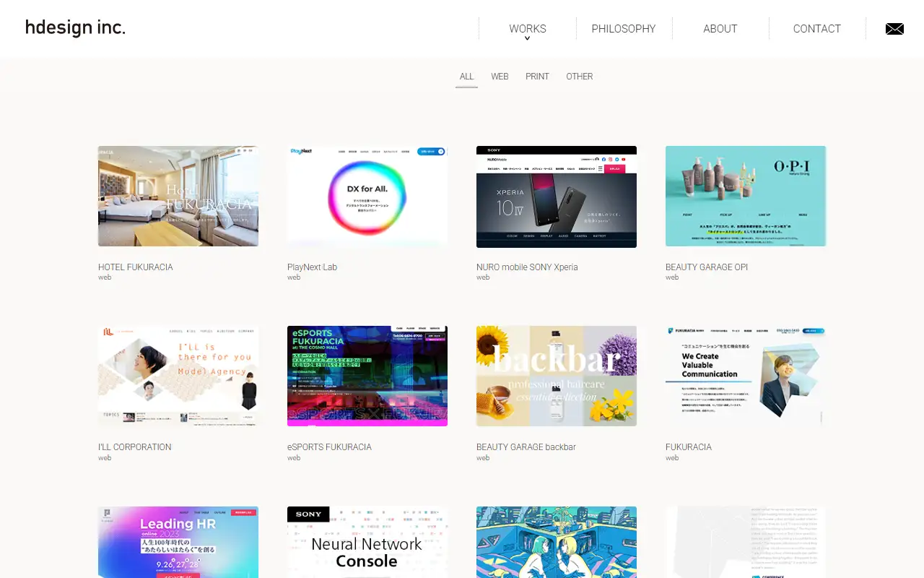Image resolution: width=924 pixels, height=578 pixels.
Task: Filter works by OTHER
Action: 580,77
